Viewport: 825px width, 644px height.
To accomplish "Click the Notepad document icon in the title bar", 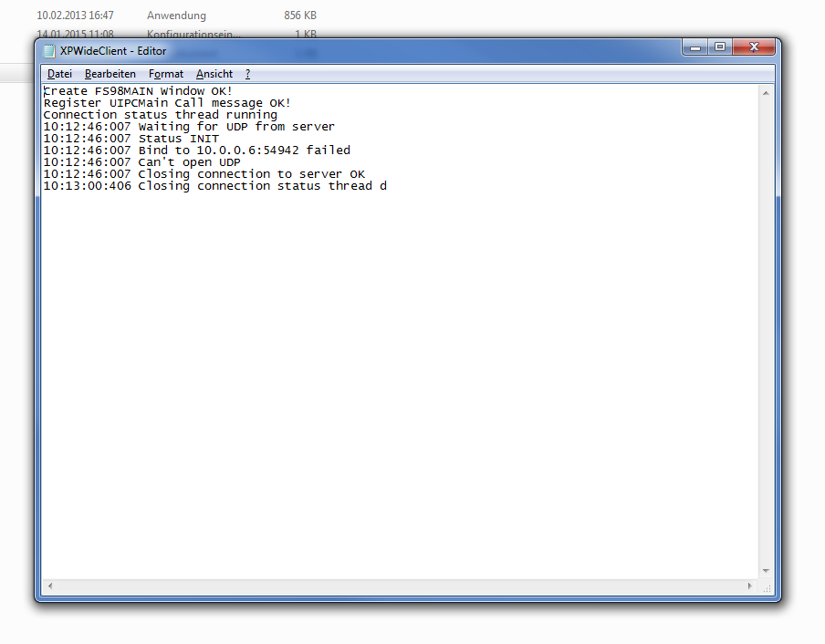I will tap(48, 51).
